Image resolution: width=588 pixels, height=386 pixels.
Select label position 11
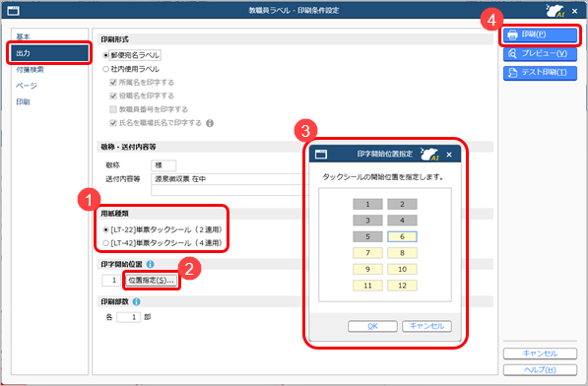coord(367,286)
